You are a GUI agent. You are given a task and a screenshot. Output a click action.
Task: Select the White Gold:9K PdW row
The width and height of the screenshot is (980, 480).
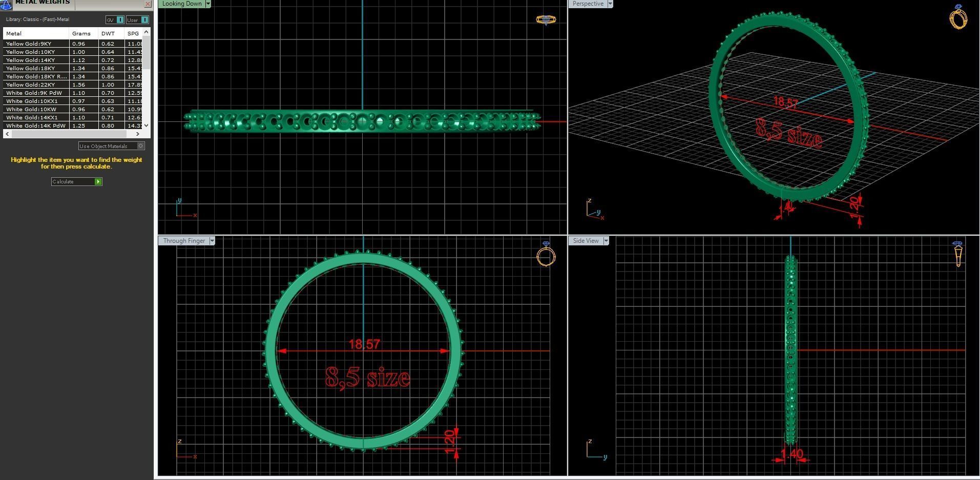point(73,93)
